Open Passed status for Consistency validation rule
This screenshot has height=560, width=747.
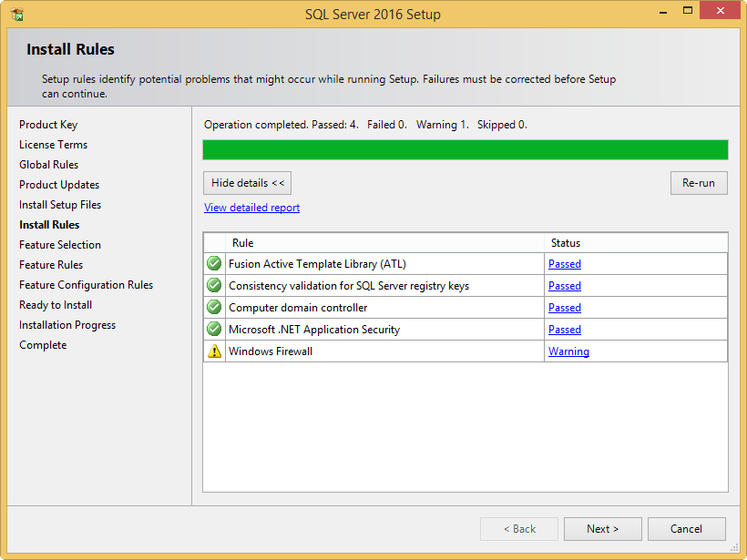(565, 286)
